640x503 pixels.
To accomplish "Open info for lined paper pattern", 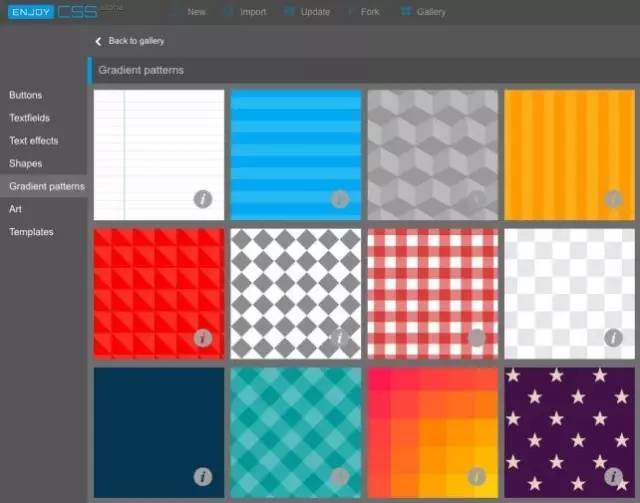I will click(203, 199).
